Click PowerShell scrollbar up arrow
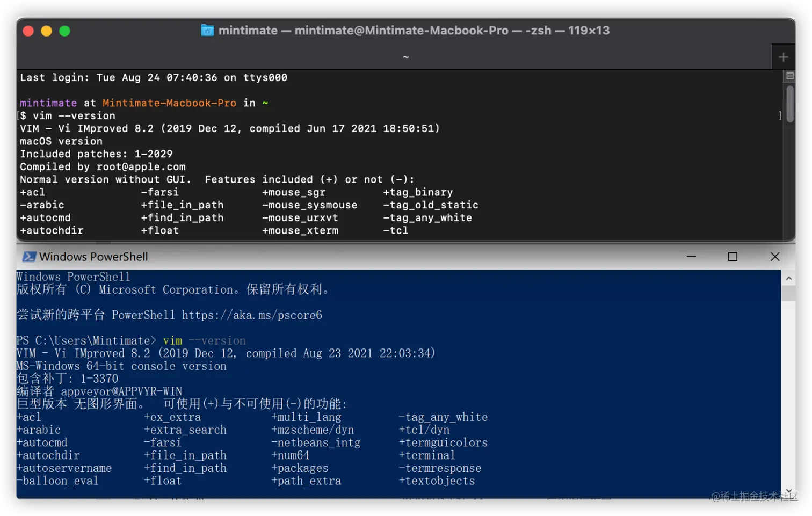 coord(788,278)
